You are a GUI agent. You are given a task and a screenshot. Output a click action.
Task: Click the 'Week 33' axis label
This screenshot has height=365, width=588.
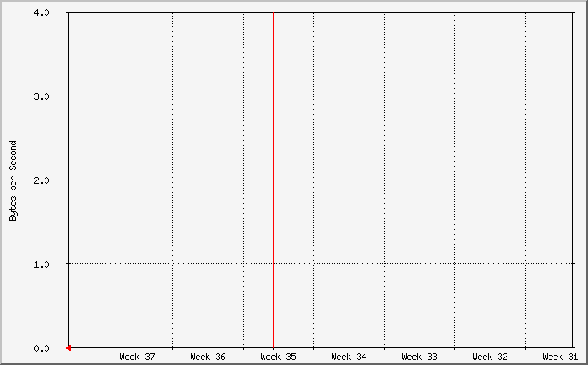tap(420, 357)
